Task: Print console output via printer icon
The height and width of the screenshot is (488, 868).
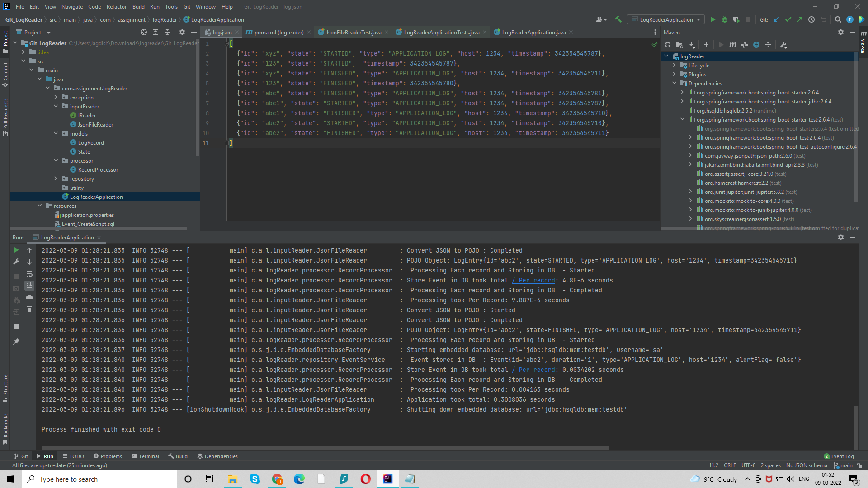Action: [x=29, y=298]
